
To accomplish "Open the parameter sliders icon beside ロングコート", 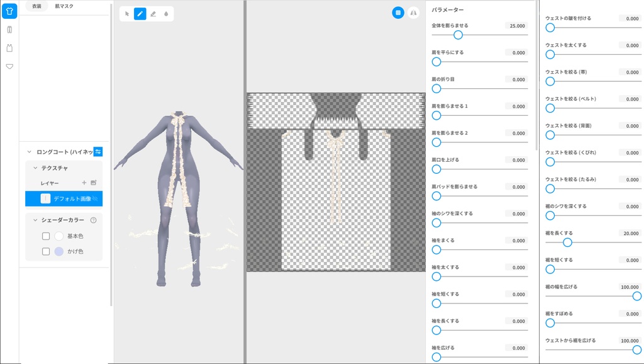I will 97,152.
